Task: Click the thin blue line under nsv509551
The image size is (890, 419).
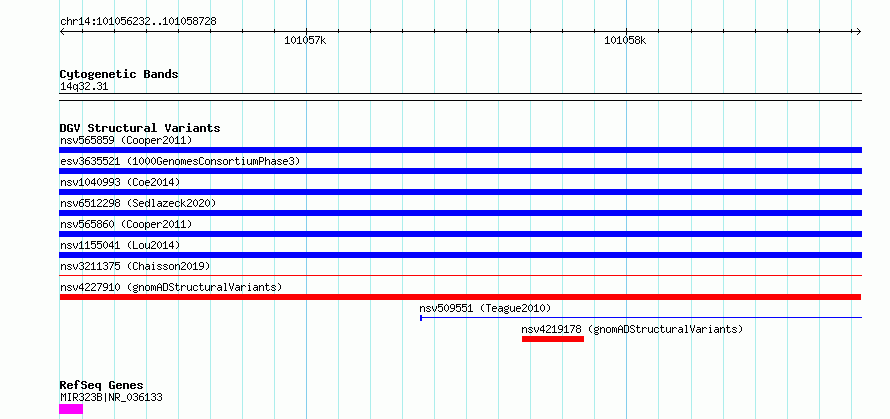Action: [x=641, y=317]
